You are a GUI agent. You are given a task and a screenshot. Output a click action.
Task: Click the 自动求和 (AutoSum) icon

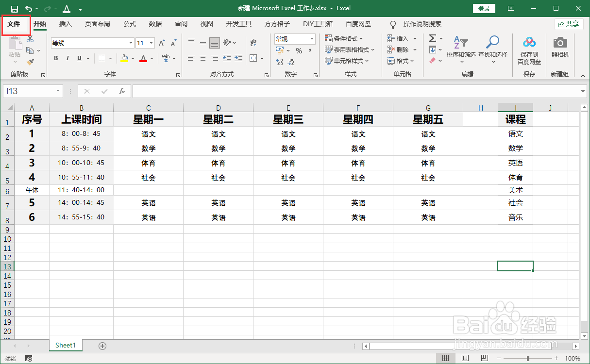[x=432, y=38]
